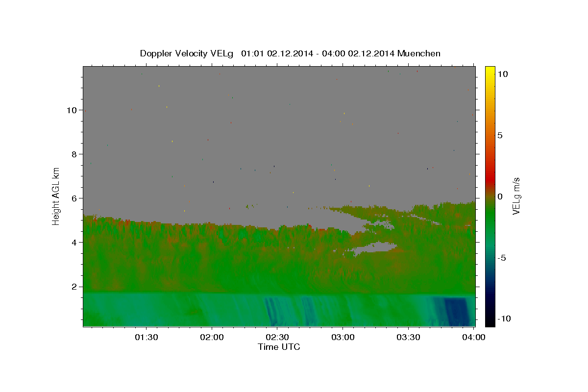Click the yellow top of the colorbar
The width and height of the screenshot is (588, 392).
coord(490,71)
